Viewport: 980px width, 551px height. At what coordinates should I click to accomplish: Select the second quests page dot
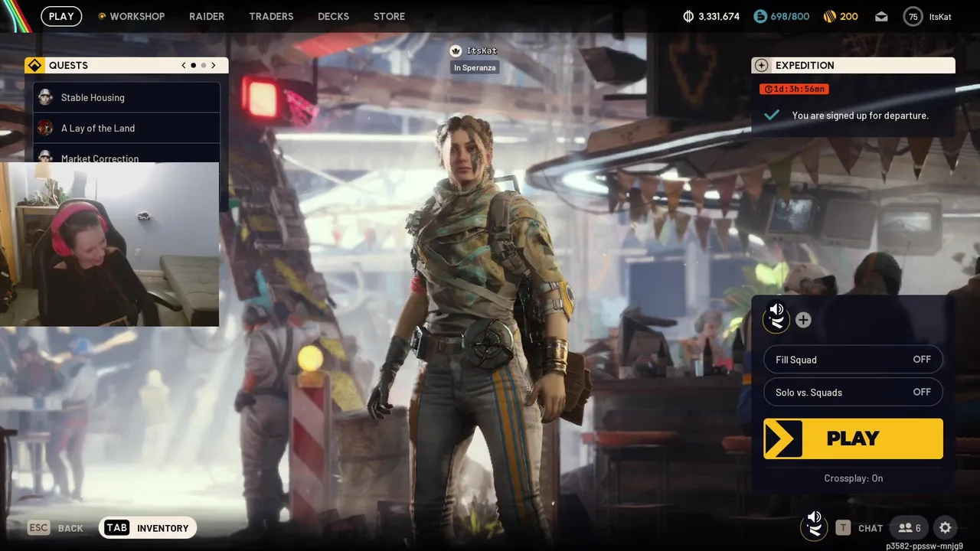[x=203, y=65]
